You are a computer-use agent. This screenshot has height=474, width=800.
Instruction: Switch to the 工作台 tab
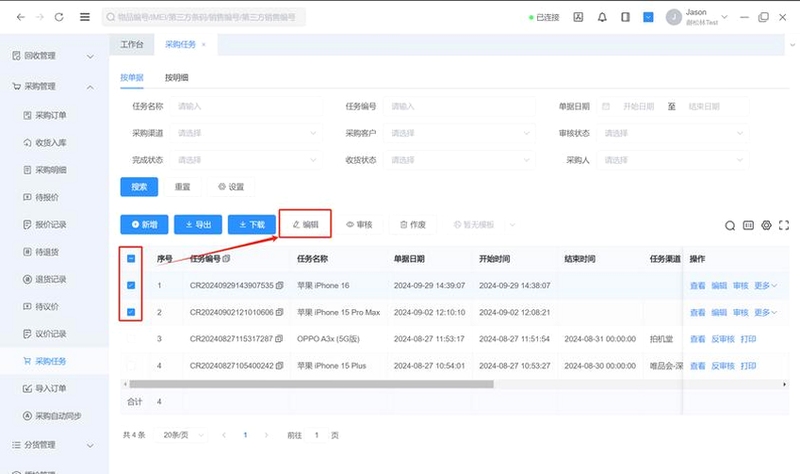click(132, 45)
